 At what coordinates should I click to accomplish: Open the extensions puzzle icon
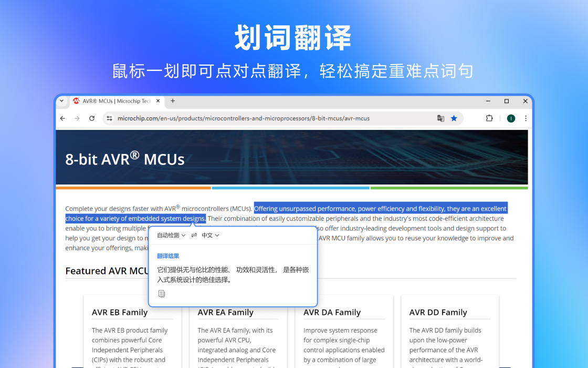pos(489,118)
